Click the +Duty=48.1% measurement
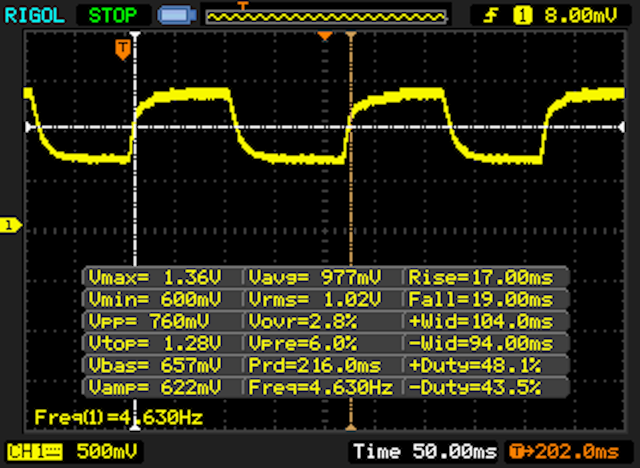 [475, 365]
